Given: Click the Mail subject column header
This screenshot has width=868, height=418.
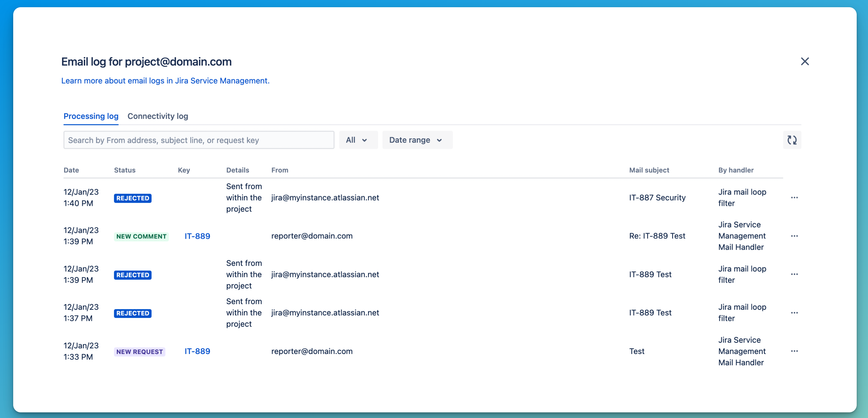Looking at the screenshot, I should 649,170.
